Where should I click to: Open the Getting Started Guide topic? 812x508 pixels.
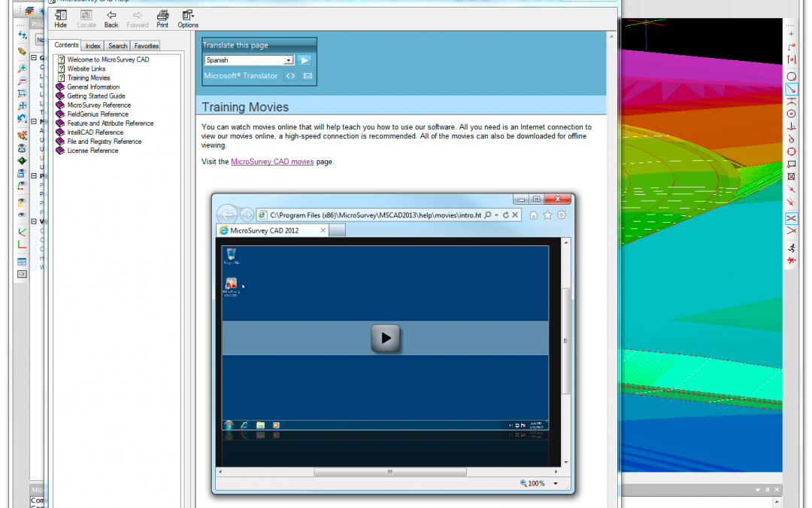point(96,96)
